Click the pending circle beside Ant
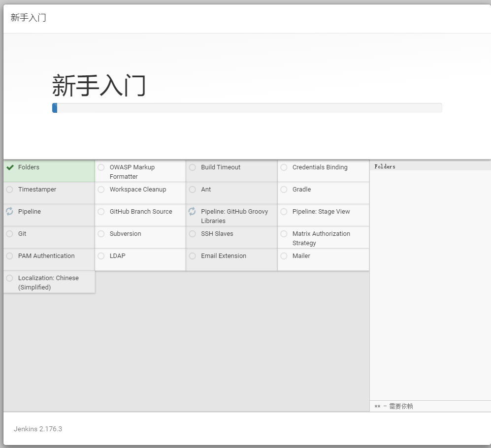Screen dimensions: 491x448 click(193, 190)
